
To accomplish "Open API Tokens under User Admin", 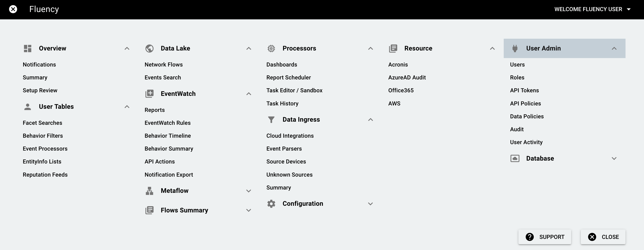I will coord(524,90).
